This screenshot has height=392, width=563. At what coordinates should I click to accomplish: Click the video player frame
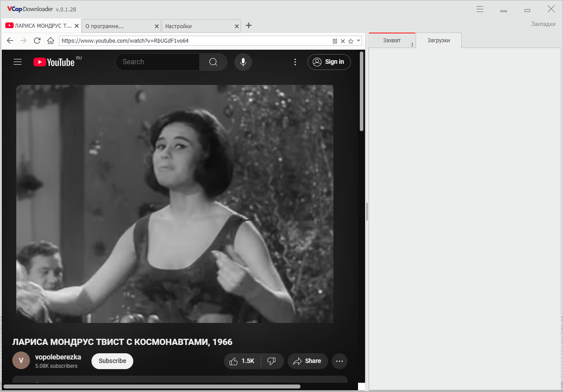[175, 204]
